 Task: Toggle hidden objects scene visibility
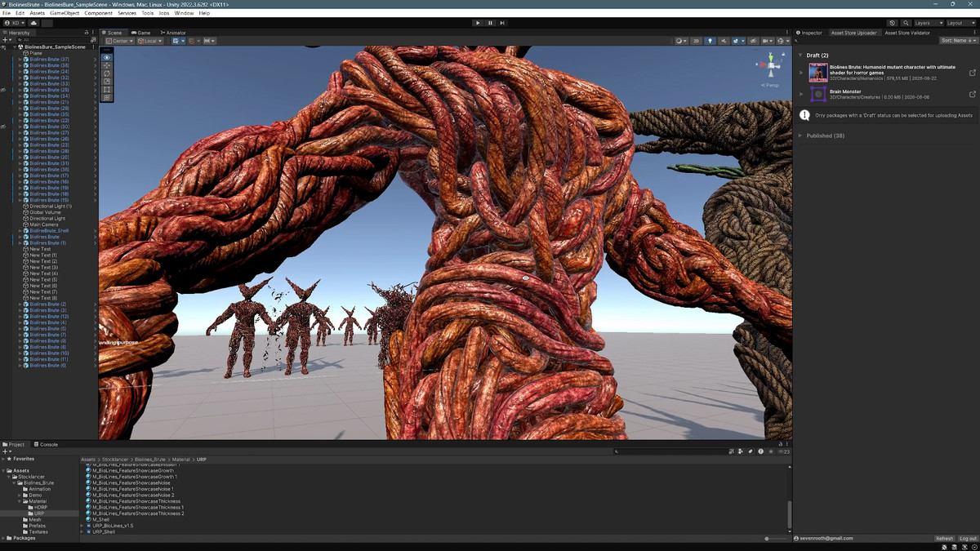[x=753, y=41]
